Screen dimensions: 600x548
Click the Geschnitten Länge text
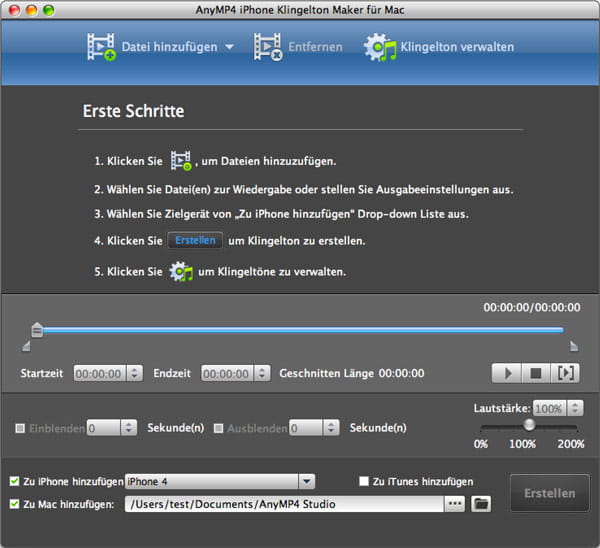(x=326, y=373)
